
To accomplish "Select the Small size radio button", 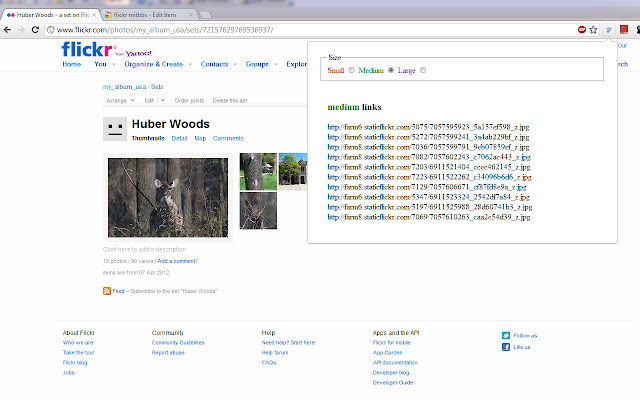I will [x=351, y=70].
